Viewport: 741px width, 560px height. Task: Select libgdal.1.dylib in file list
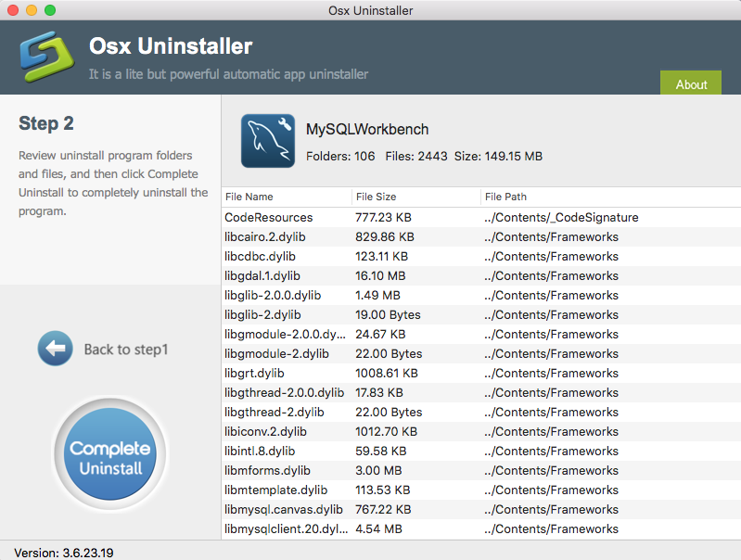(262, 275)
